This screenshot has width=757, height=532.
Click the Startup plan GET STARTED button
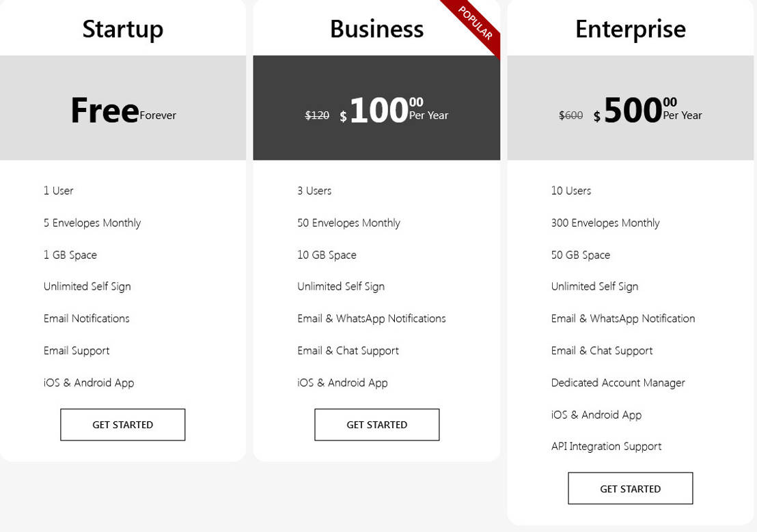(x=122, y=424)
